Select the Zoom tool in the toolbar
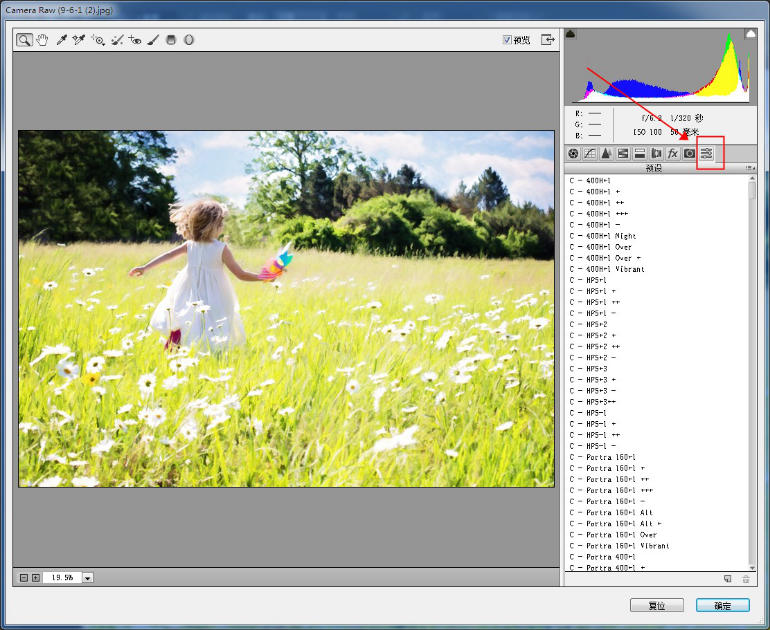Image resolution: width=770 pixels, height=630 pixels. 23,40
